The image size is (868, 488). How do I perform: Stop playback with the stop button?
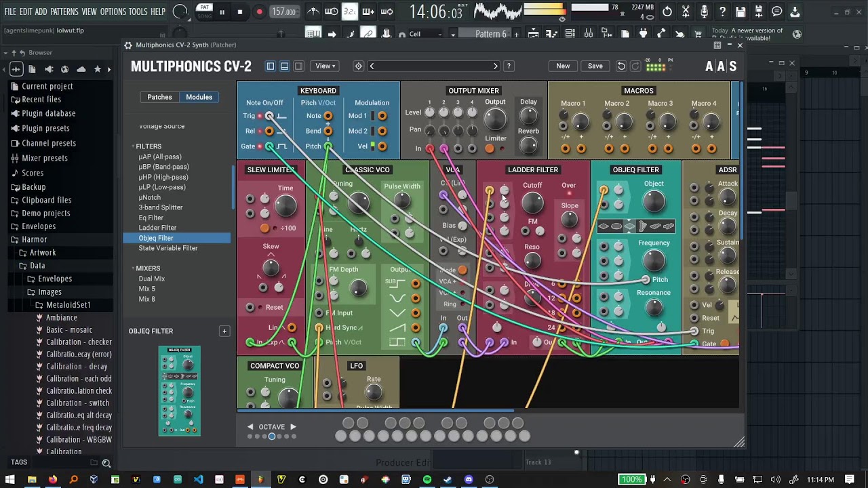tap(240, 12)
